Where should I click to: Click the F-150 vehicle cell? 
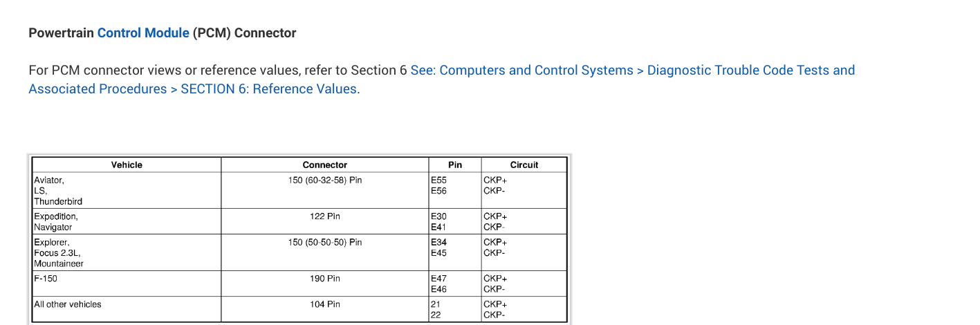(46, 279)
